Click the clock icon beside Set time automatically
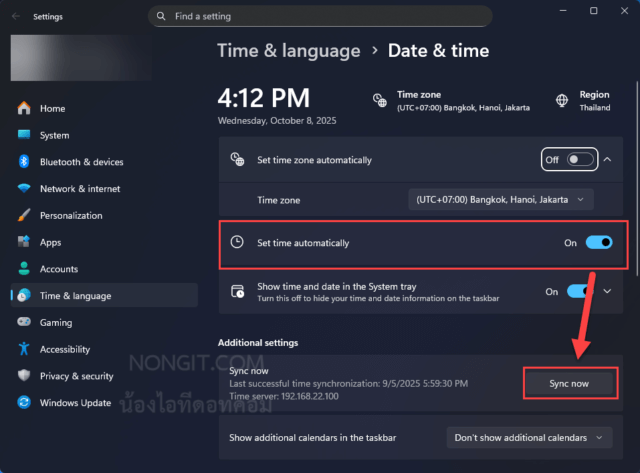The width and height of the screenshot is (640, 473). pyautogui.click(x=237, y=242)
